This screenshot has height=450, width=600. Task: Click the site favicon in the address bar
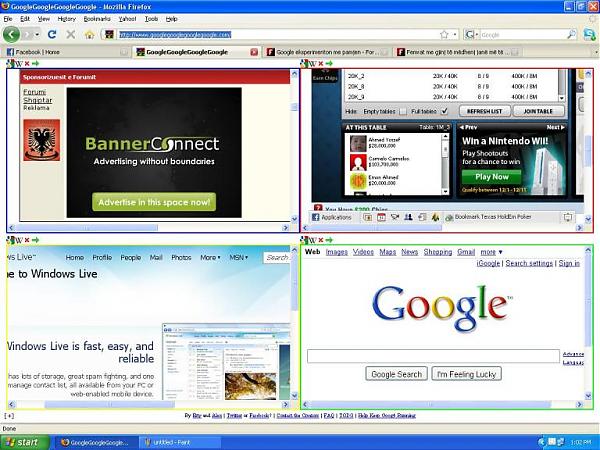109,35
